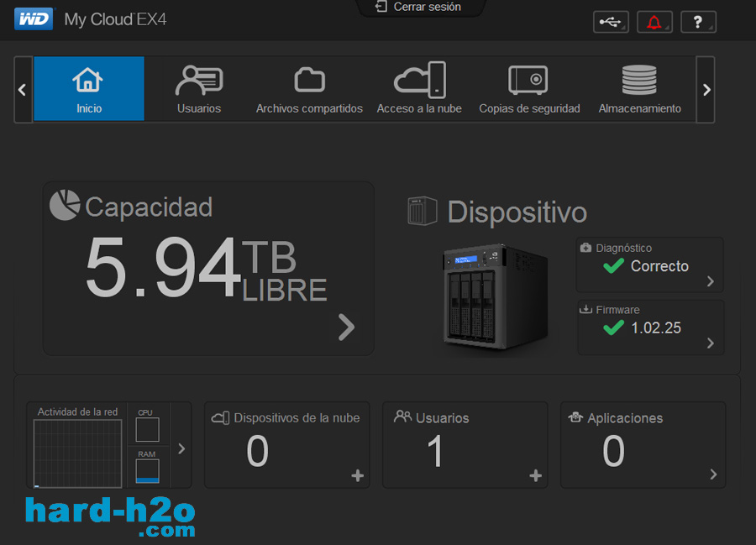Expand Aplicaciones panel with its chevron
Screen dimensions: 756x545
pyautogui.click(x=713, y=474)
